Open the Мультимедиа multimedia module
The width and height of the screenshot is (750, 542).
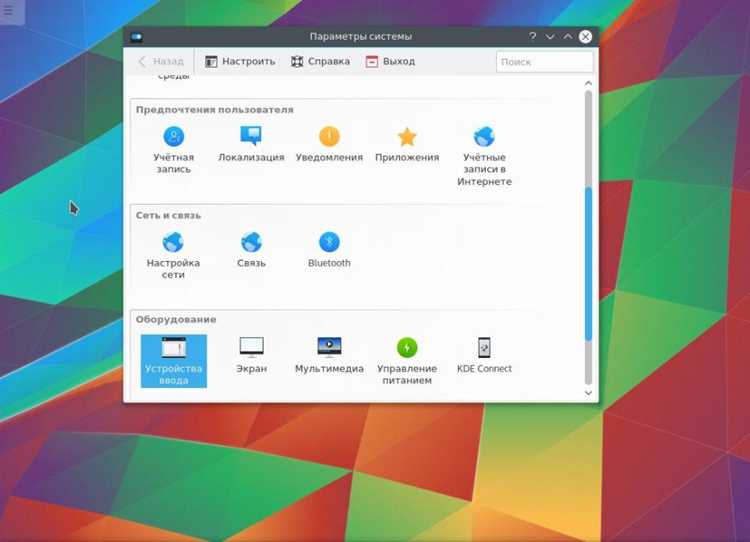(329, 355)
